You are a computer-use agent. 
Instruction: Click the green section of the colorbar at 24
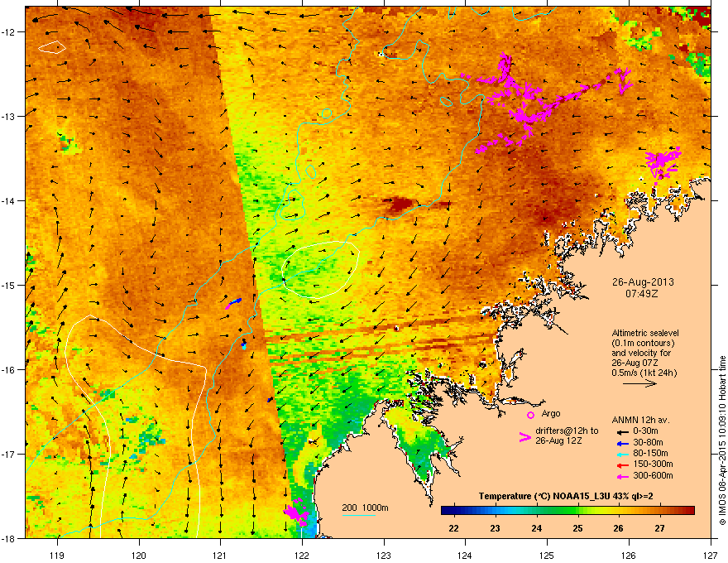[x=537, y=511]
